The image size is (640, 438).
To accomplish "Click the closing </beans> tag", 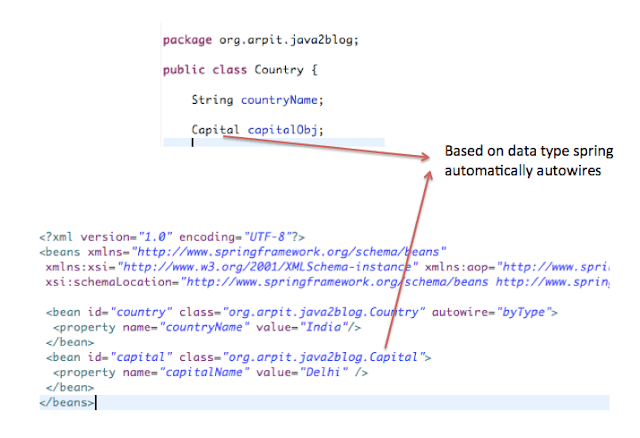I will pyautogui.click(x=67, y=401).
